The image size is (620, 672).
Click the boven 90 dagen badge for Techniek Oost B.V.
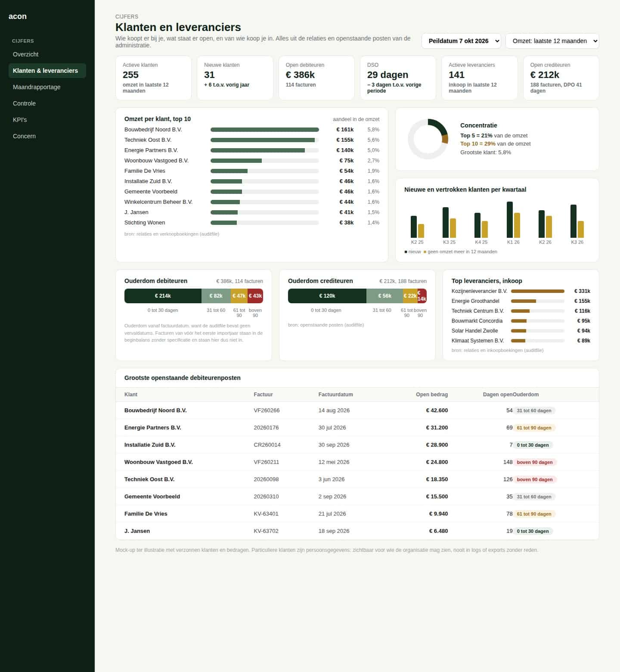(x=535, y=479)
